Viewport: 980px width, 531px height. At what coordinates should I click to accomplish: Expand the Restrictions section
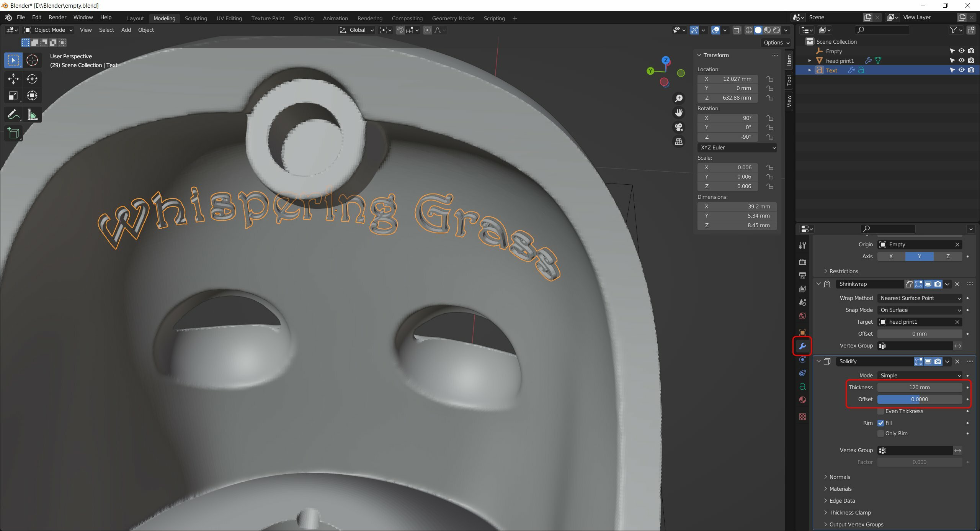(x=843, y=271)
